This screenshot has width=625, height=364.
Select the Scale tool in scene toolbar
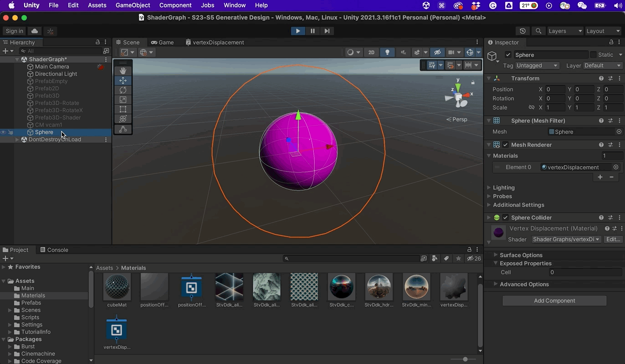click(123, 100)
